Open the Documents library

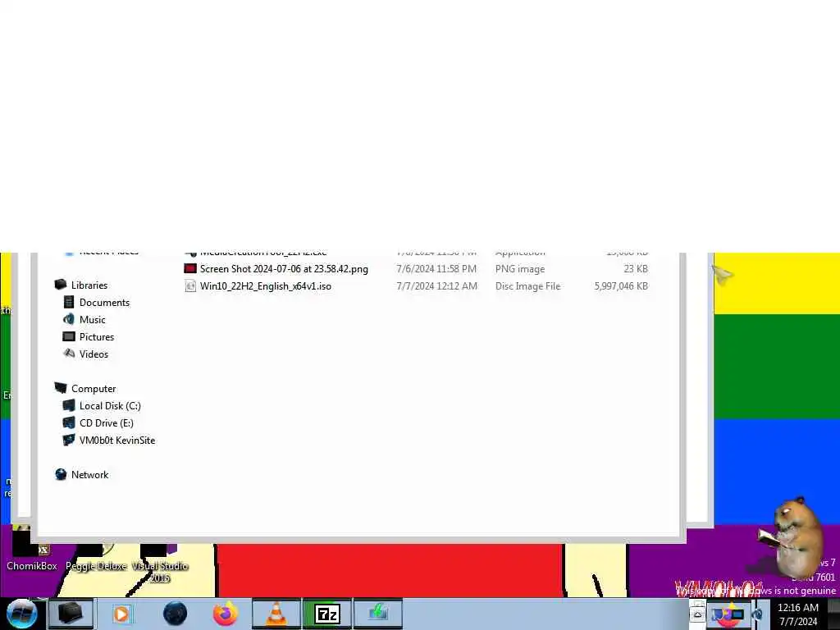(x=104, y=302)
